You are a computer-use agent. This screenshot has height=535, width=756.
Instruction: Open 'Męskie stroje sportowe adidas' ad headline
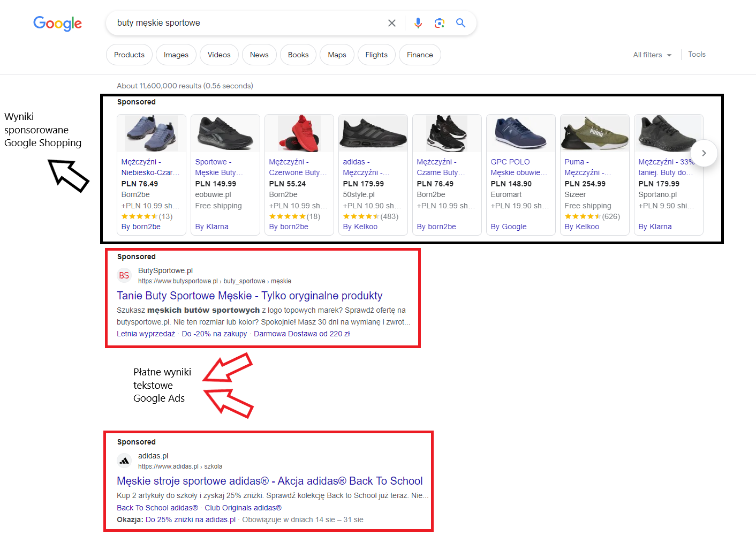(x=270, y=481)
